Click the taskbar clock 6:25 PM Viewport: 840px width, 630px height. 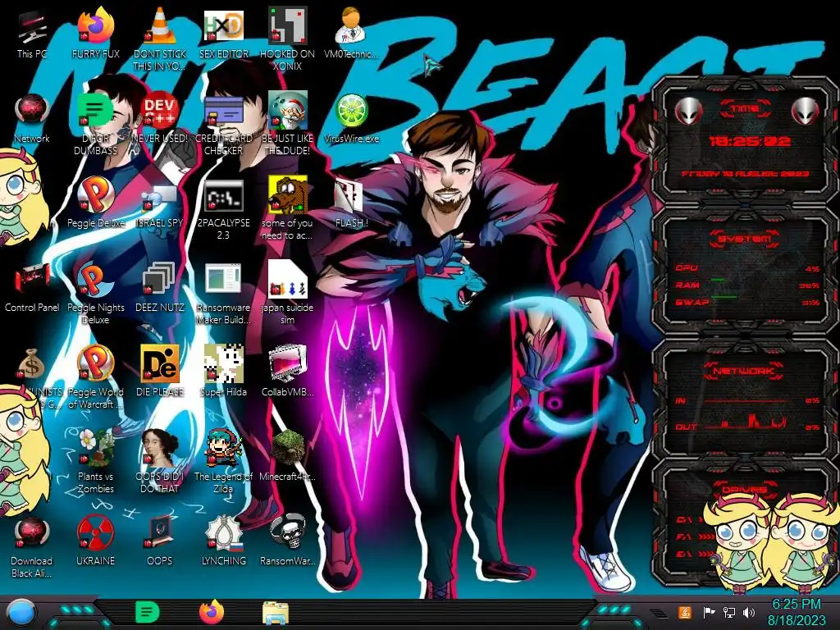(797, 612)
